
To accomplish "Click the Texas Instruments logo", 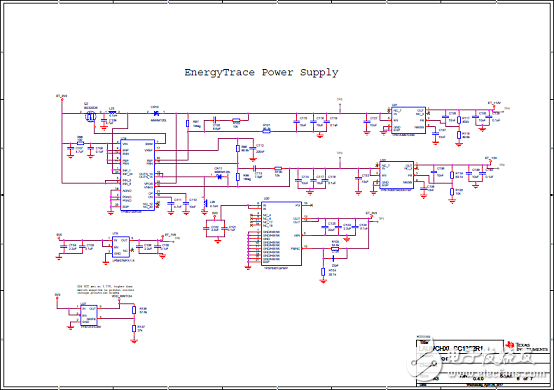I will [526, 346].
